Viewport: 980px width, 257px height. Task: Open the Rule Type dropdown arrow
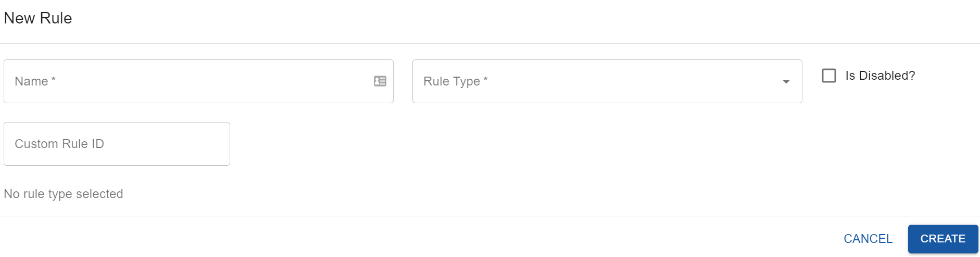pos(786,81)
